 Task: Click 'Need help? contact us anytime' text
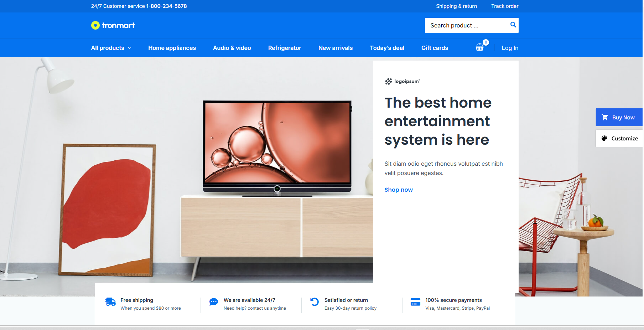pos(255,308)
